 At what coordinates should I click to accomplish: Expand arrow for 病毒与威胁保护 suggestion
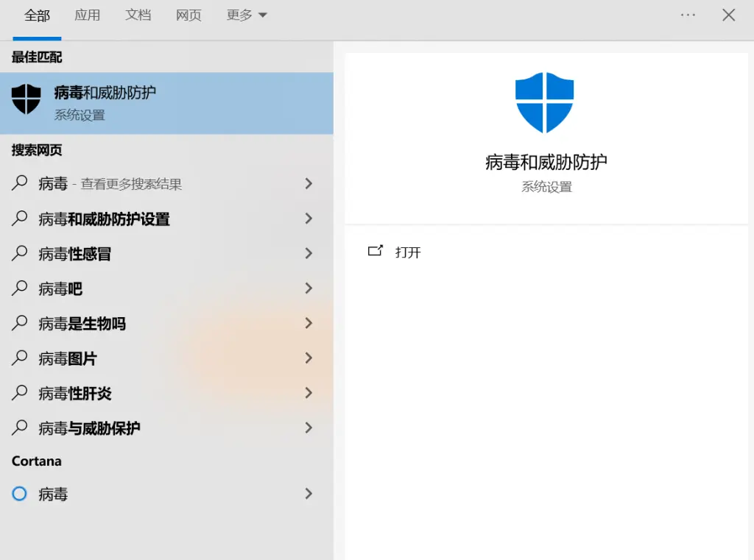(309, 428)
